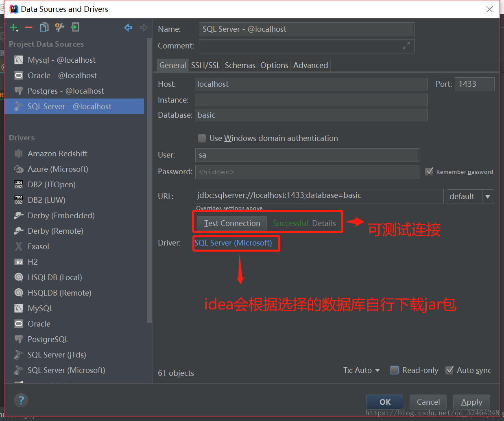Screen dimensions: 504x421
Task: Select the Azure (Microsoft) driver
Action: [74, 169]
